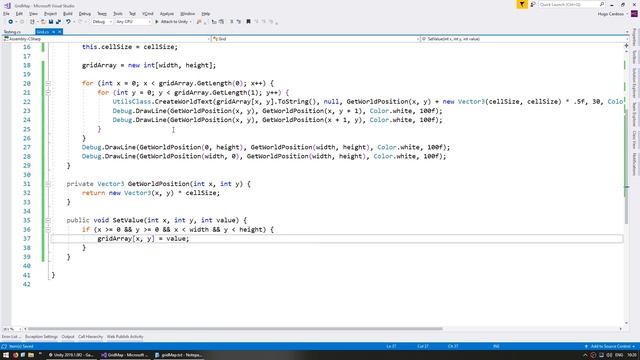The width and height of the screenshot is (640, 360).
Task: Click the Navigate Forward toolbar icon
Action: tap(22, 22)
